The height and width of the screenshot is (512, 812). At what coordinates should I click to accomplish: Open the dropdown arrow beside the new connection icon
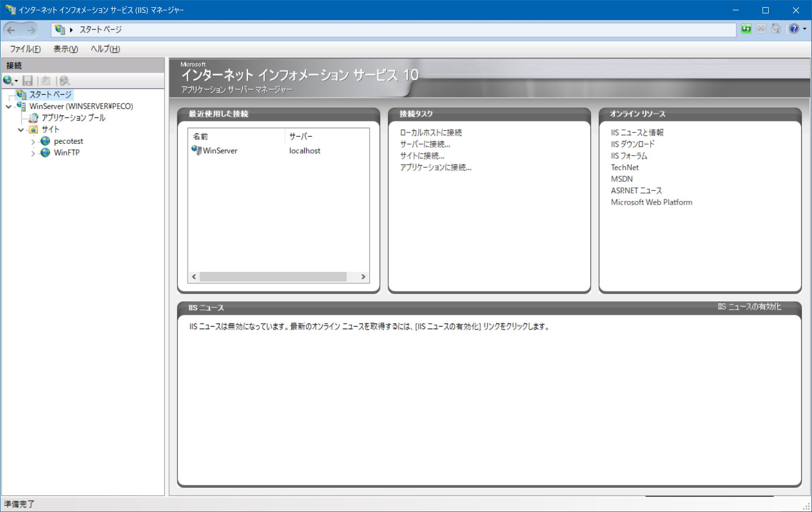tap(16, 81)
